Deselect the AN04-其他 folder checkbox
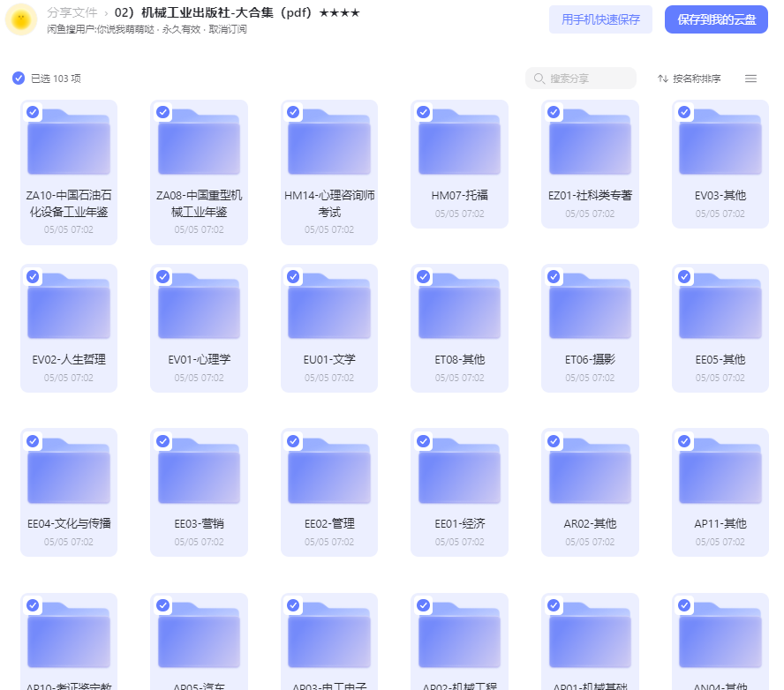 684,605
